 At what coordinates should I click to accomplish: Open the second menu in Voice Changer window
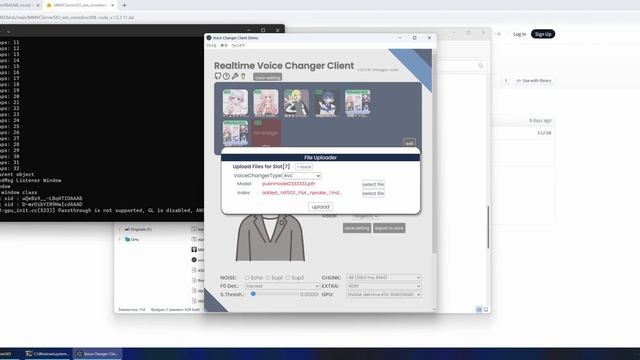pyautogui.click(x=224, y=46)
